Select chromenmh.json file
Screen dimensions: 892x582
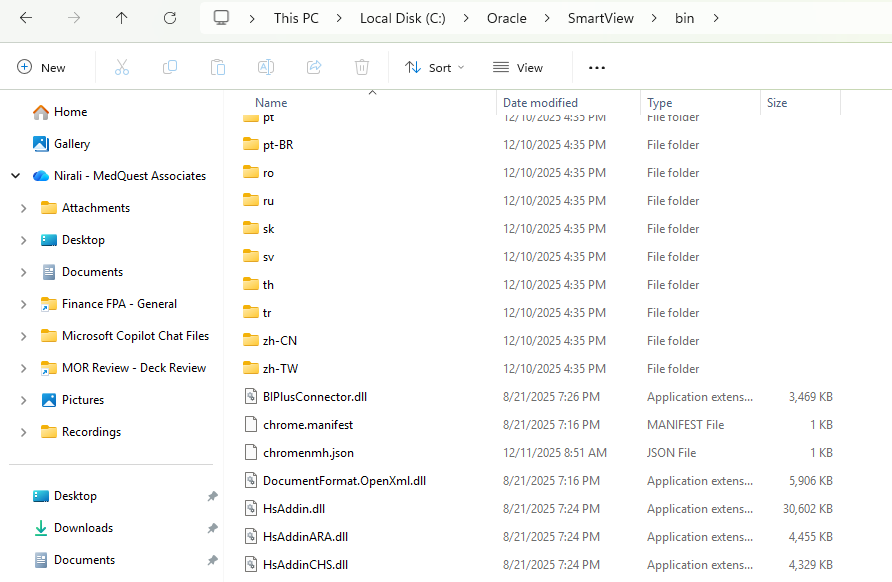tap(308, 453)
